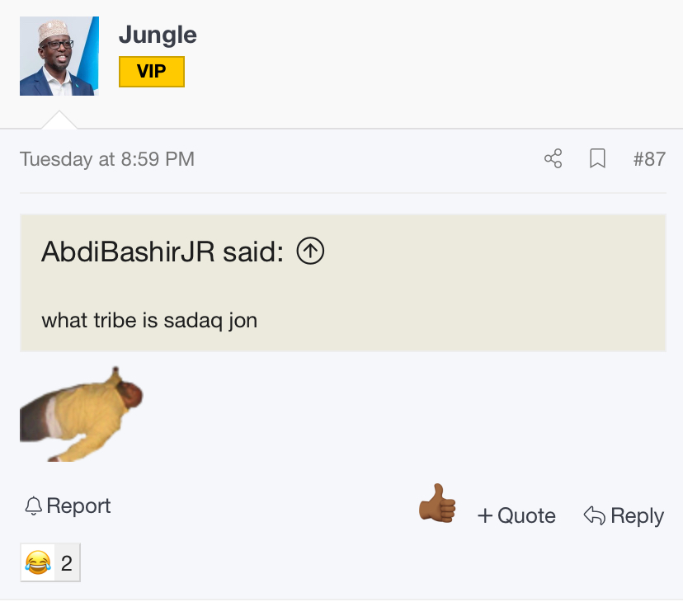
Task: Open the lying man in yellow shirt image
Action: click(82, 414)
